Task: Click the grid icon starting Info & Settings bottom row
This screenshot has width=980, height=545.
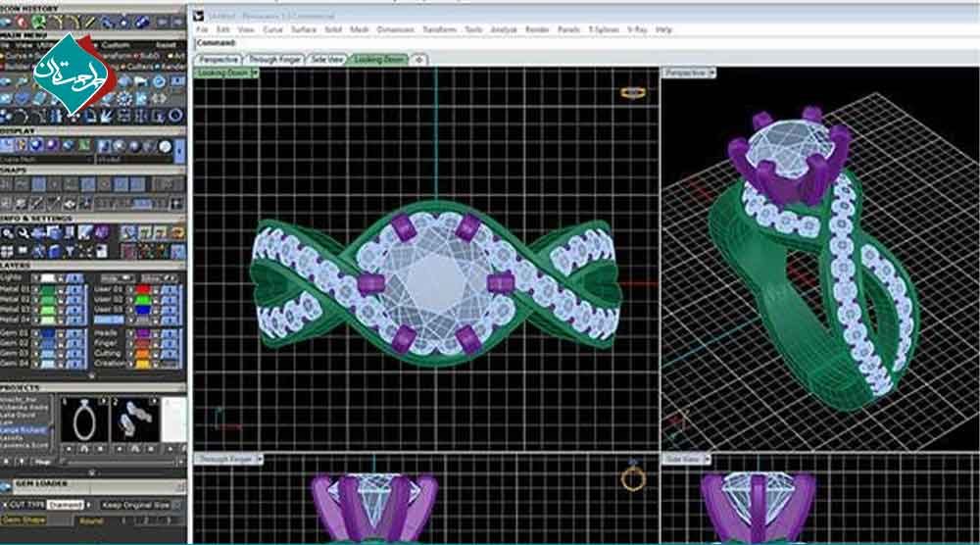Action: 7,251
